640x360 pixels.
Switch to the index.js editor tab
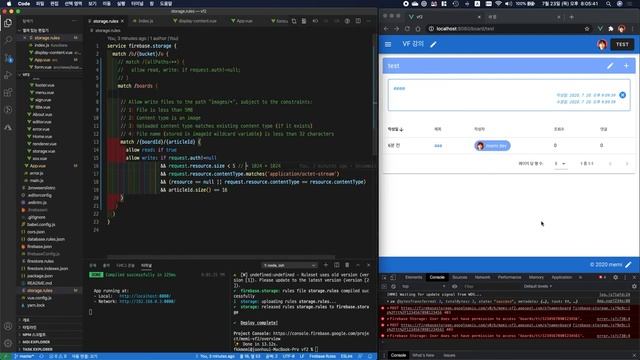146,21
